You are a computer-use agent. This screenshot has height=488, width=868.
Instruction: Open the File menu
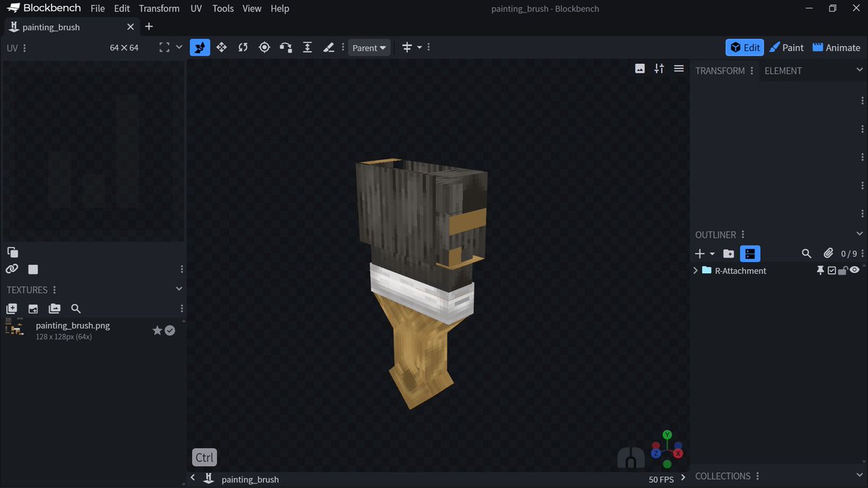[x=98, y=9]
